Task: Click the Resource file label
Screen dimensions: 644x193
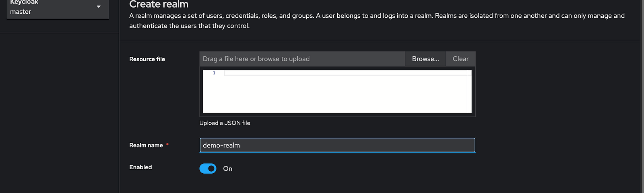Action: pyautogui.click(x=147, y=59)
